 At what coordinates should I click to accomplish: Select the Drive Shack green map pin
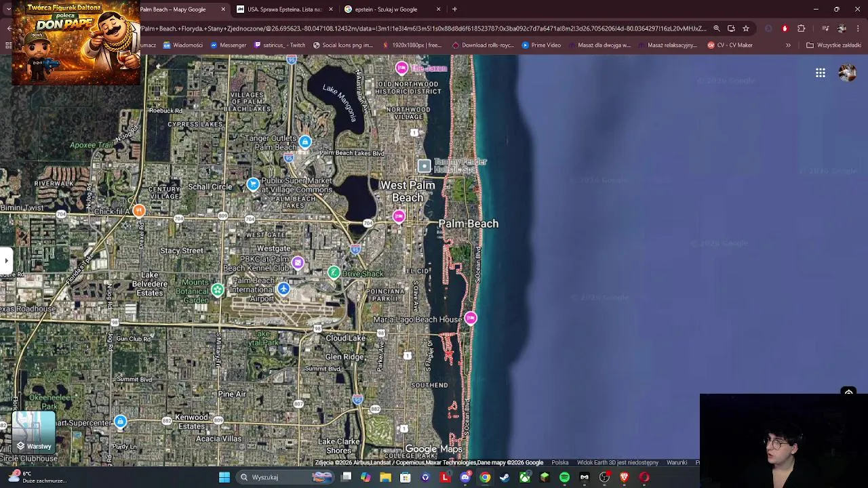[333, 272]
